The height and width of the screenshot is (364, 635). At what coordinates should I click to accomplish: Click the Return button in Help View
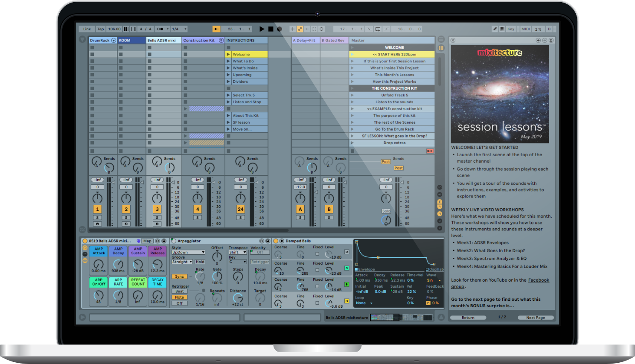[468, 317]
